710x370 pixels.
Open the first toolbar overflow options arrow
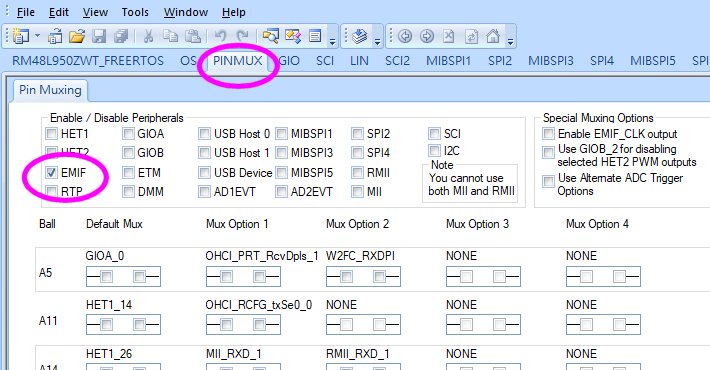tap(332, 42)
